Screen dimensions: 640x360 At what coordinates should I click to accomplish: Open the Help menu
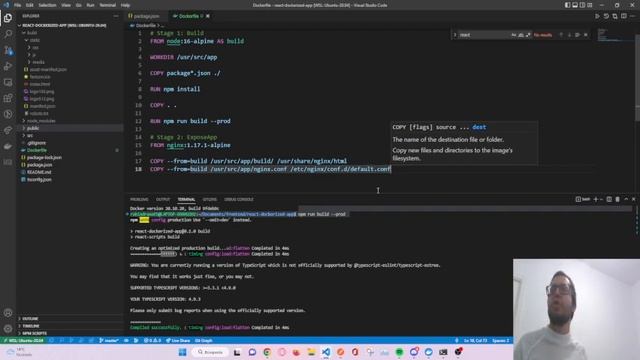[x=125, y=5]
